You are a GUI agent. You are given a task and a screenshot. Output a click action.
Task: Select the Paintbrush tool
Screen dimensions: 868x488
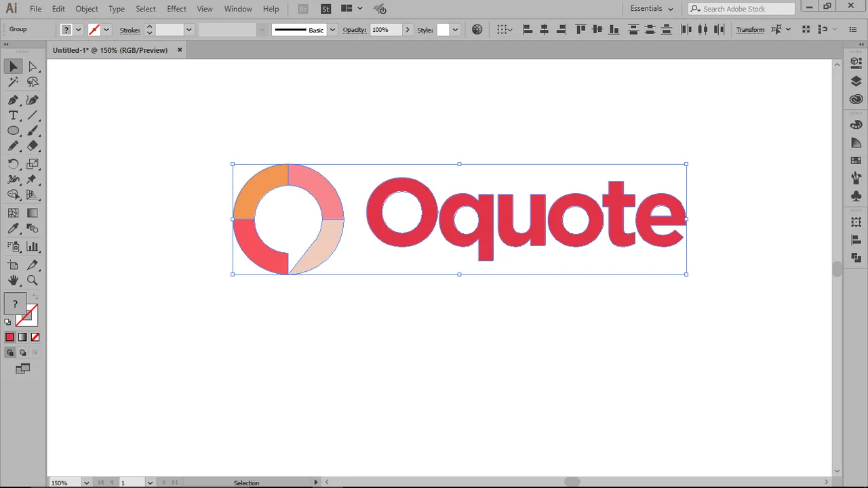33,131
